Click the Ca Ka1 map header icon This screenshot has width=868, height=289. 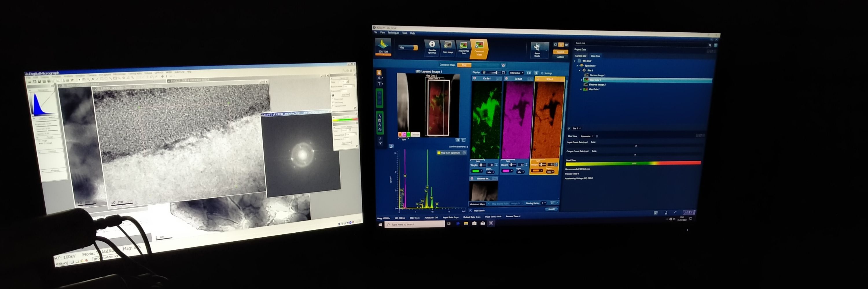tap(475, 78)
